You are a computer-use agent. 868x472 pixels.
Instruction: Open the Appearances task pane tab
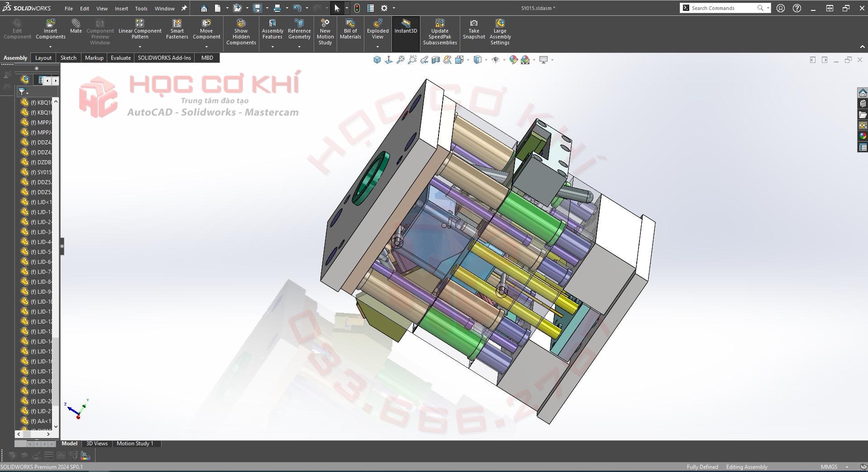(x=863, y=136)
